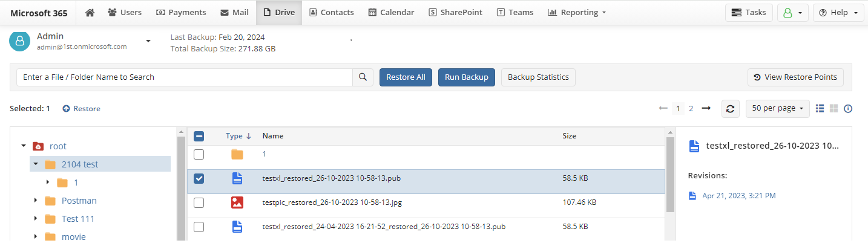Screen dimensions: 868x246
Task: Click the file list vertical scrollbar
Action: click(x=670, y=175)
